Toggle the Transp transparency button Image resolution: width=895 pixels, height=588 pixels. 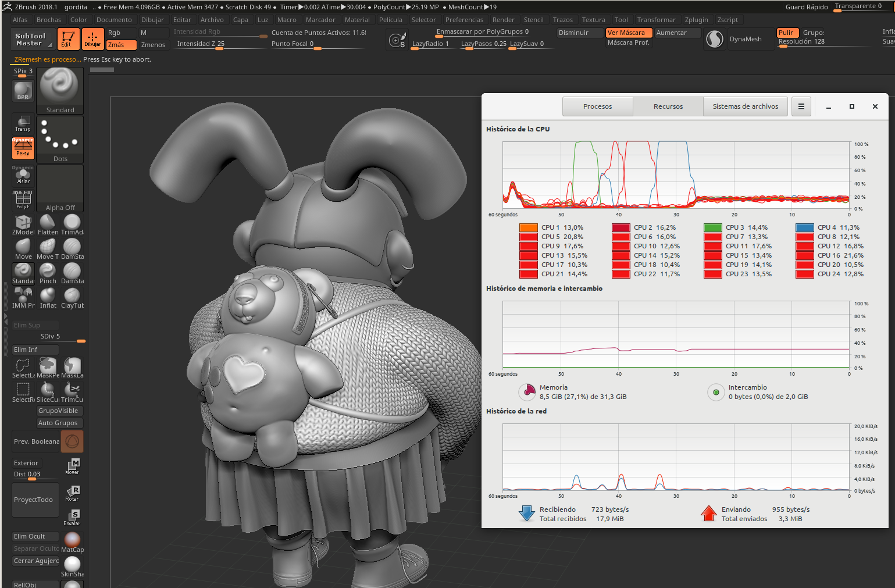click(23, 123)
